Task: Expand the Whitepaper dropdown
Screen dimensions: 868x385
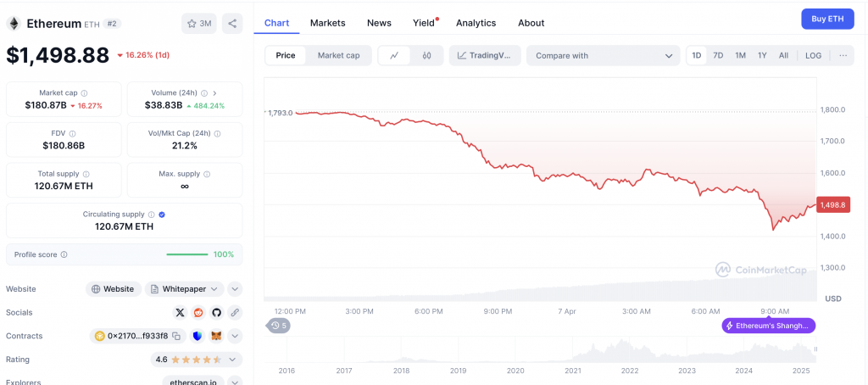Action: click(184, 289)
